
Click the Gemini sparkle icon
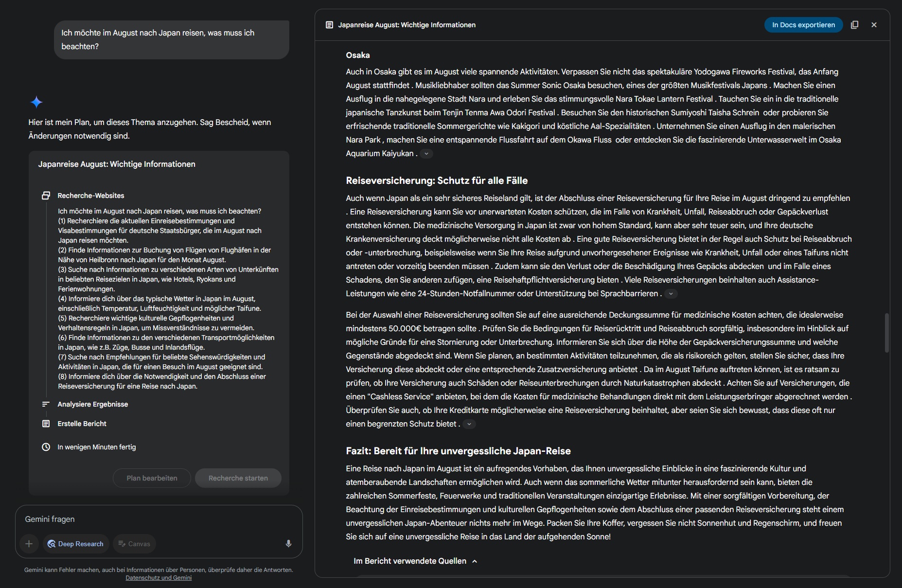coord(36,102)
